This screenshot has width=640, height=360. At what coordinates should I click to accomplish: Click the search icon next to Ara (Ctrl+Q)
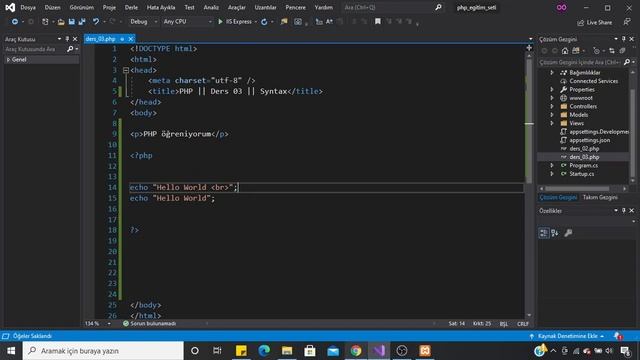[438, 7]
